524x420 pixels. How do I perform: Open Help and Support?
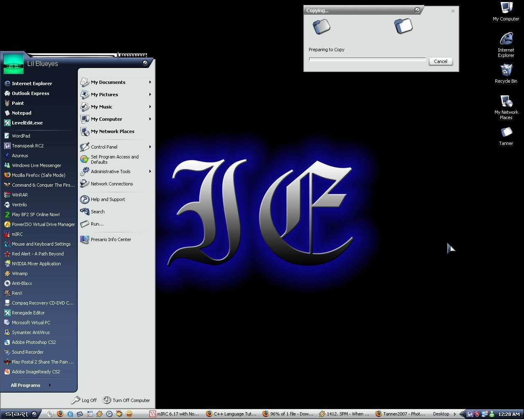tap(102, 199)
